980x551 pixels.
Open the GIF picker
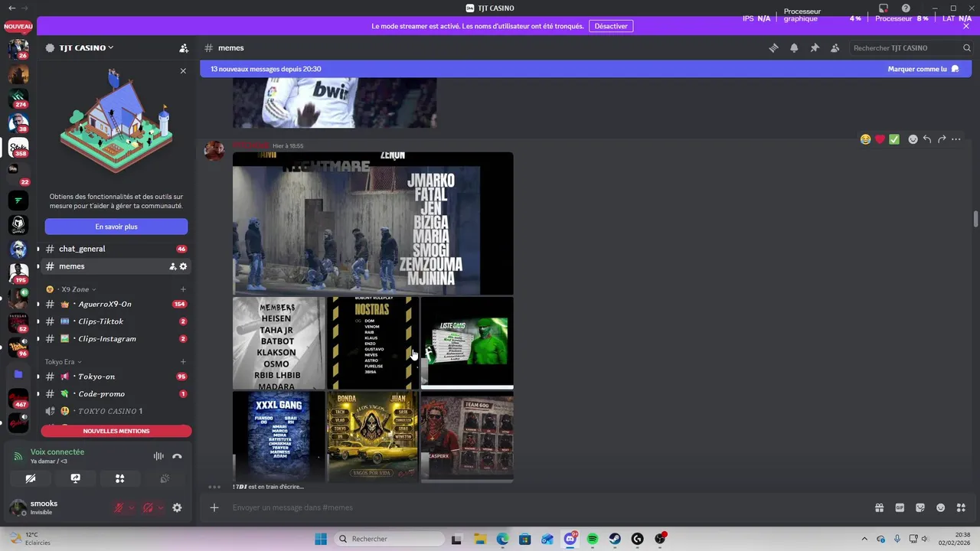[x=900, y=507]
